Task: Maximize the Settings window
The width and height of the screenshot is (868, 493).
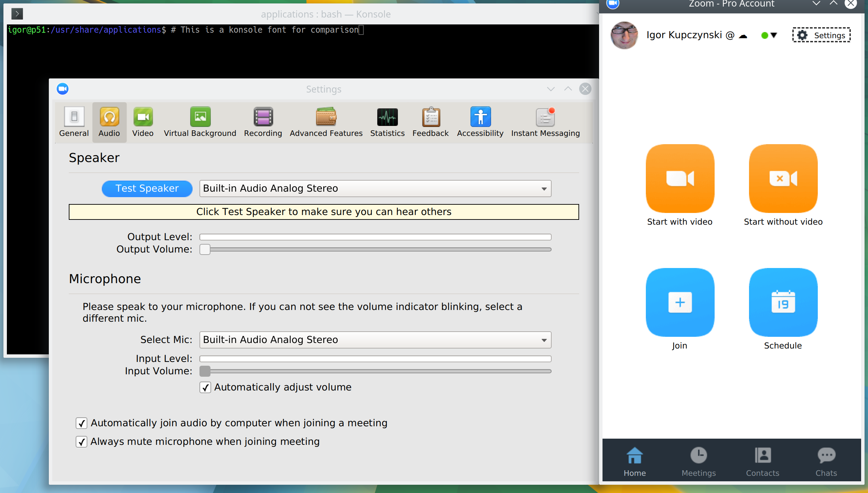Action: coord(568,89)
